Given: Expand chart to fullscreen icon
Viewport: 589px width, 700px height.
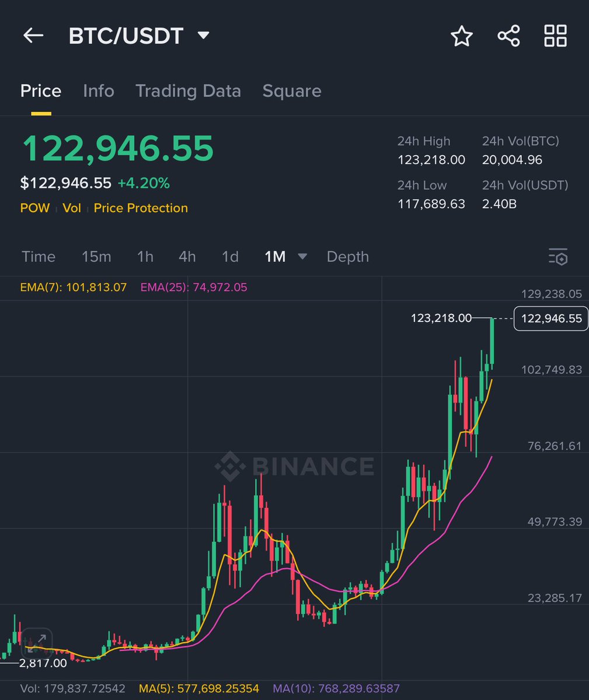Looking at the screenshot, I should tap(36, 643).
